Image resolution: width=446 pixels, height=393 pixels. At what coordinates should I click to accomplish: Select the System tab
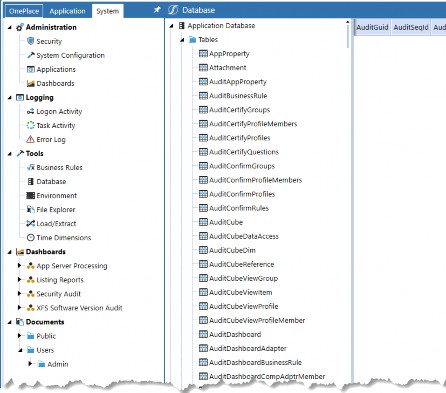(107, 11)
